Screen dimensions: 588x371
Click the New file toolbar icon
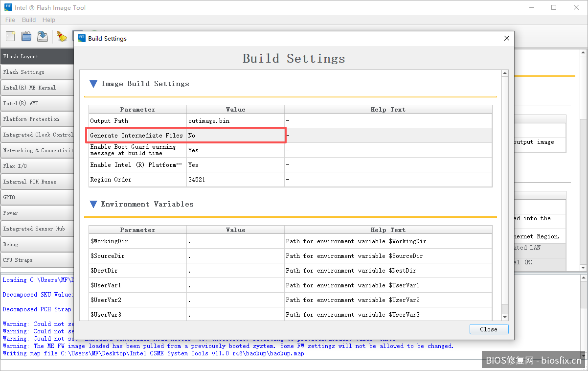(10, 36)
